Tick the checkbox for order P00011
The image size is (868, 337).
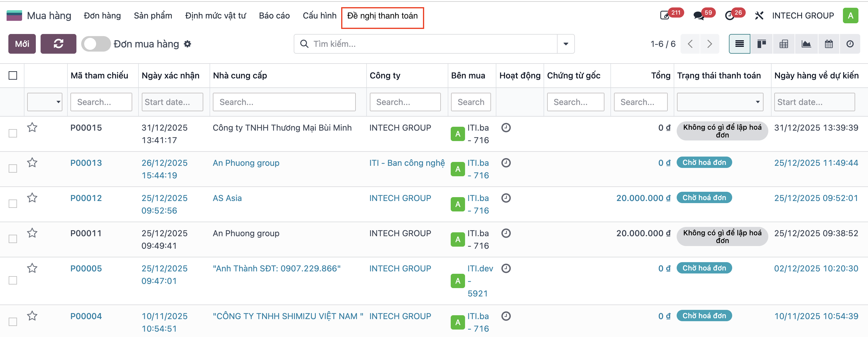[13, 239]
